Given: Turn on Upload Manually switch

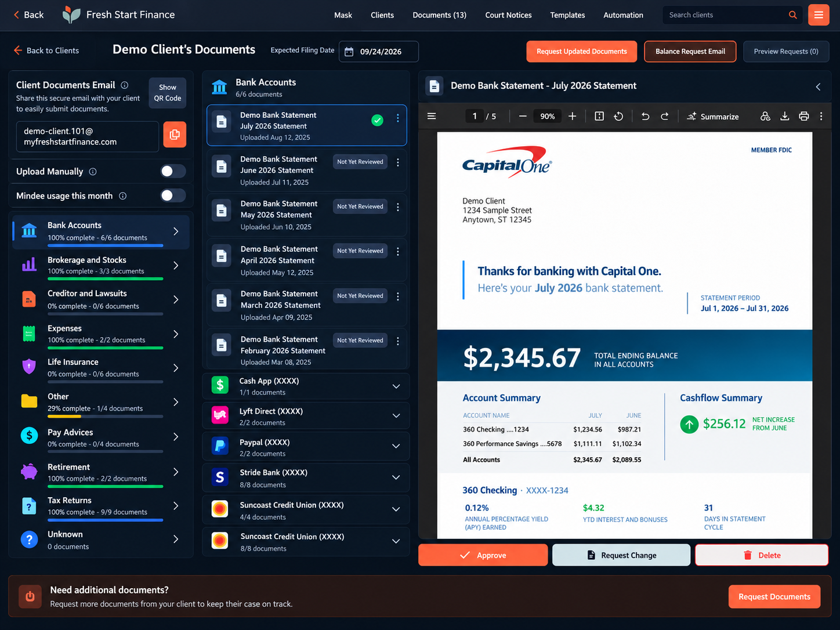Looking at the screenshot, I should click(x=173, y=171).
